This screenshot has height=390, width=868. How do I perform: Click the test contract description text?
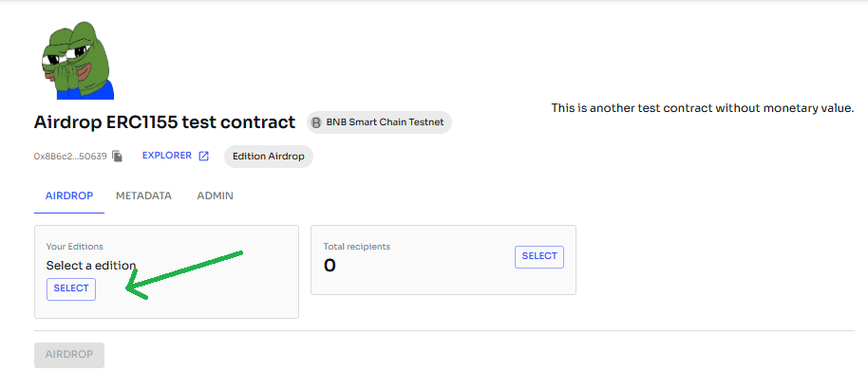[703, 108]
